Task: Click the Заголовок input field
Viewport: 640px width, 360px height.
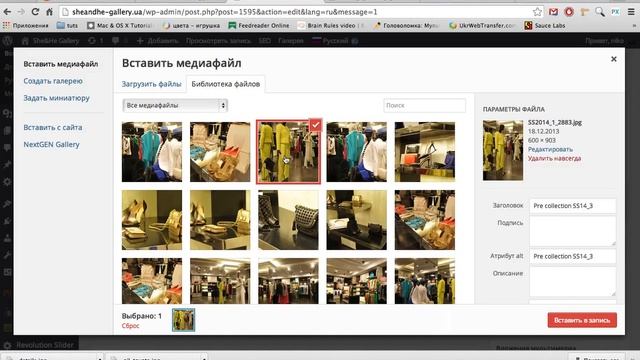Action: tap(573, 206)
